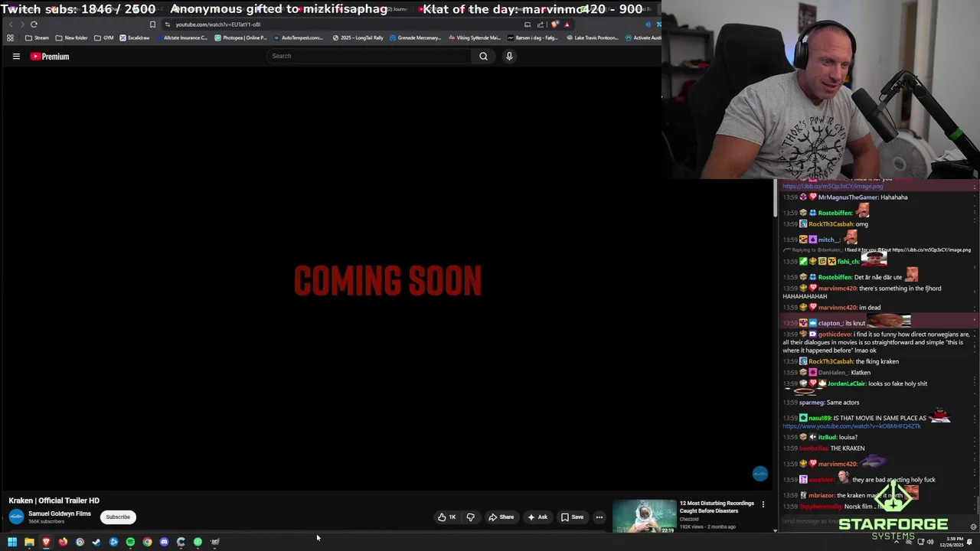Open the Photopea bookmark
Image resolution: width=980 pixels, height=551 pixels.
point(240,37)
